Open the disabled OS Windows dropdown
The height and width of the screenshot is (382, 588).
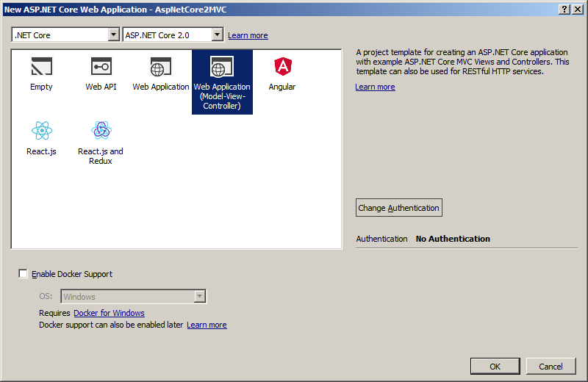click(x=133, y=297)
